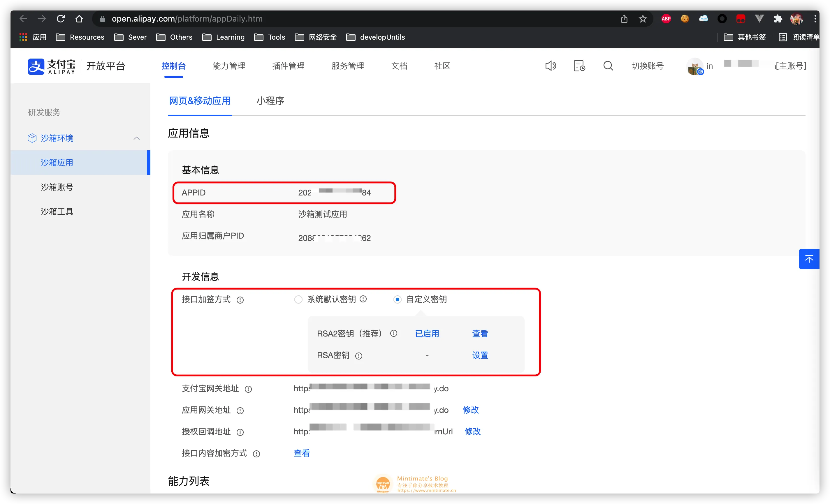This screenshot has width=830, height=504.
Task: Open the Chrome three-dot menu
Action: (x=815, y=19)
